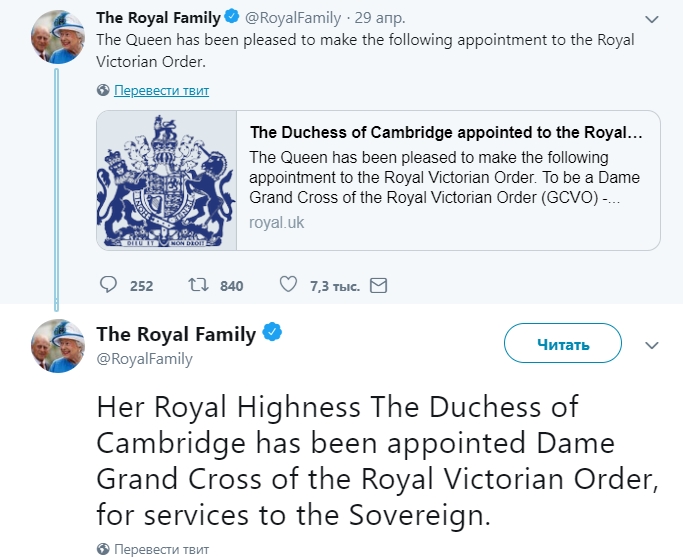This screenshot has height=558, width=683.
Task: Like the tweet with the heart icon
Action: point(289,285)
